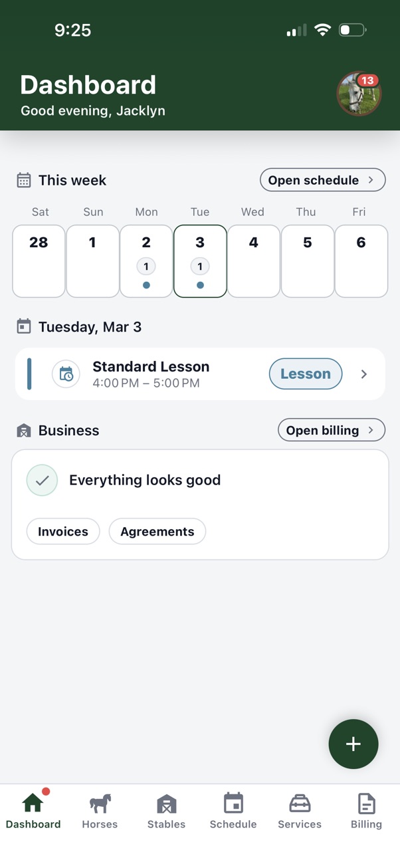Screen dimensions: 400x868
Task: Click the Open billing button
Action: pyautogui.click(x=331, y=430)
